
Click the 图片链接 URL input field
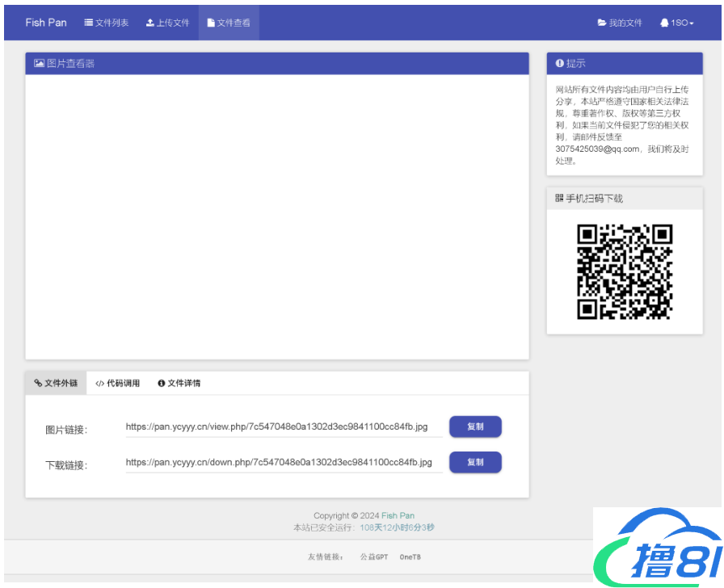(283, 426)
